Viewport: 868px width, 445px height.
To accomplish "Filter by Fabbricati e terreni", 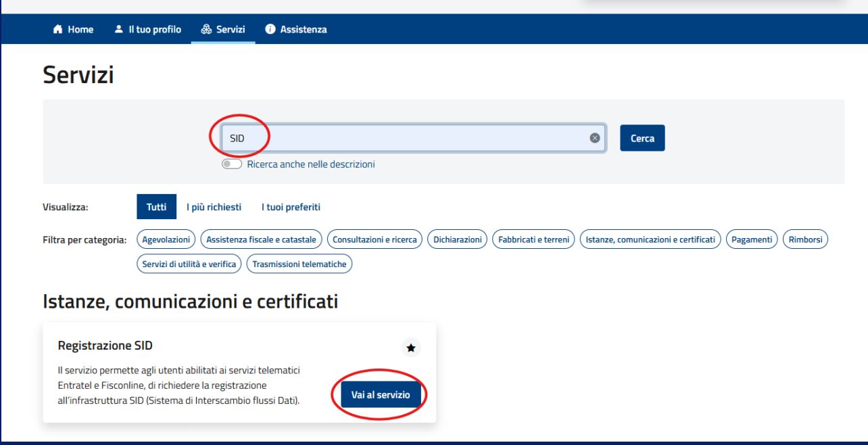I will click(533, 239).
